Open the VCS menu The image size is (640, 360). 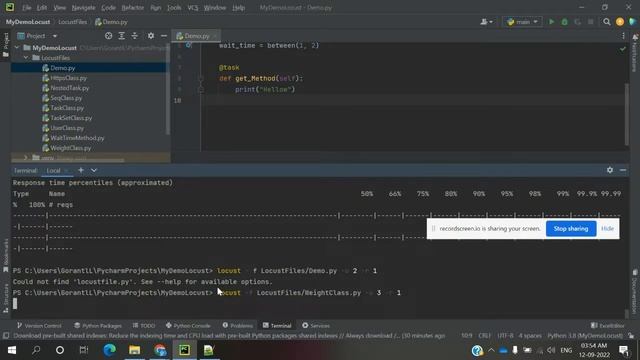coord(193,8)
